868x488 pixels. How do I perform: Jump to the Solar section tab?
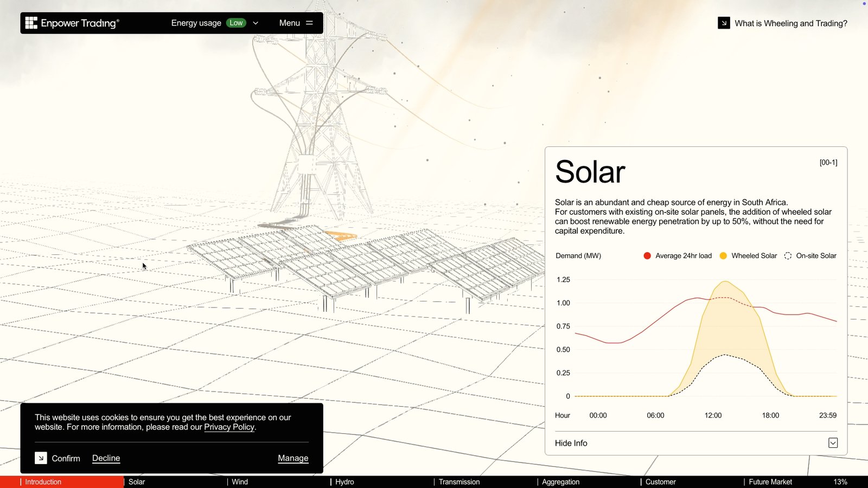click(x=137, y=482)
